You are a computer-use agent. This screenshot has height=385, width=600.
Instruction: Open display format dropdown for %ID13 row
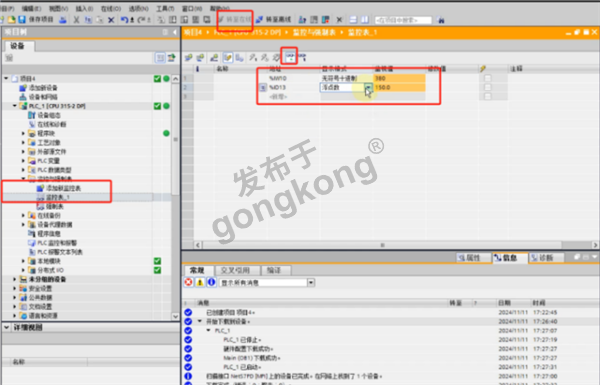pos(368,88)
